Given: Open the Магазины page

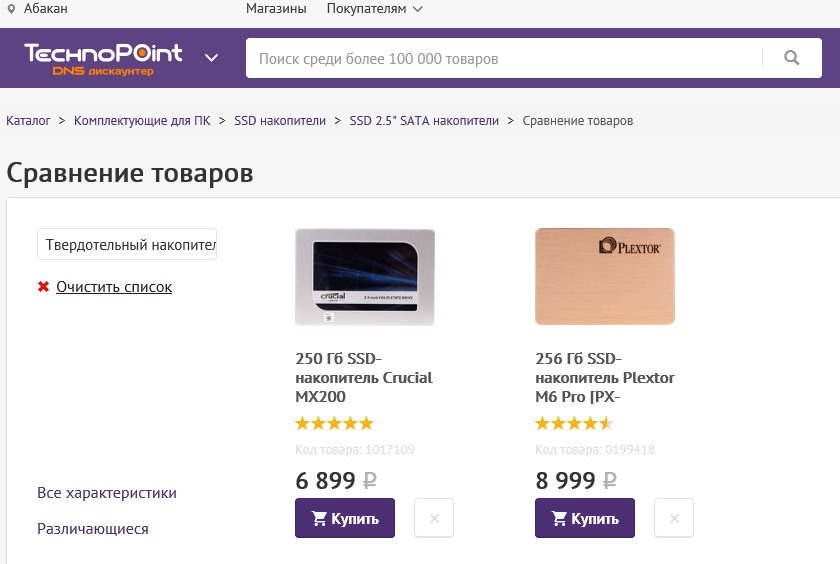Looking at the screenshot, I should click(x=276, y=9).
